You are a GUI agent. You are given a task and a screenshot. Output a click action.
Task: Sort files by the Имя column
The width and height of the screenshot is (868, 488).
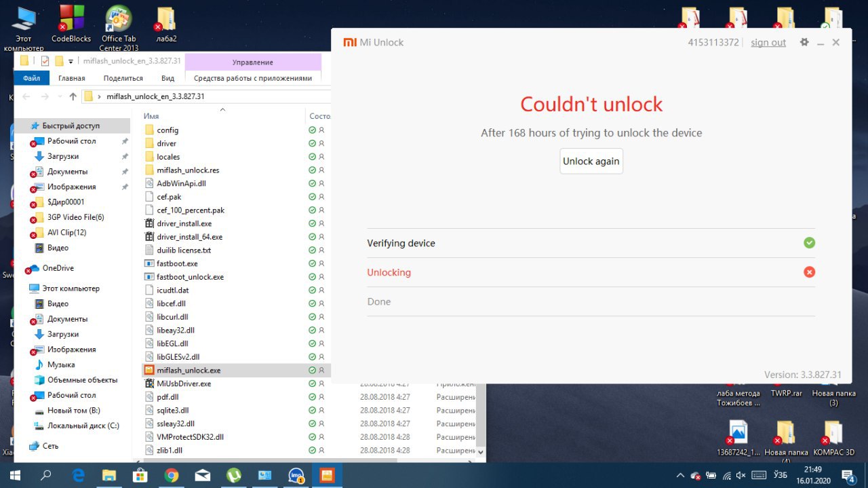[x=151, y=116]
